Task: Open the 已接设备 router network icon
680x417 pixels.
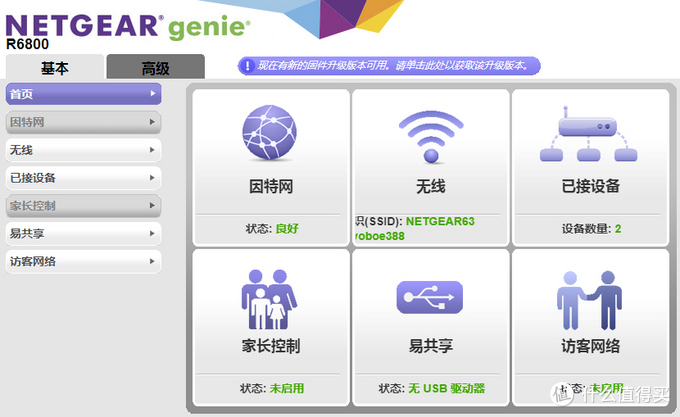Action: pyautogui.click(x=588, y=134)
